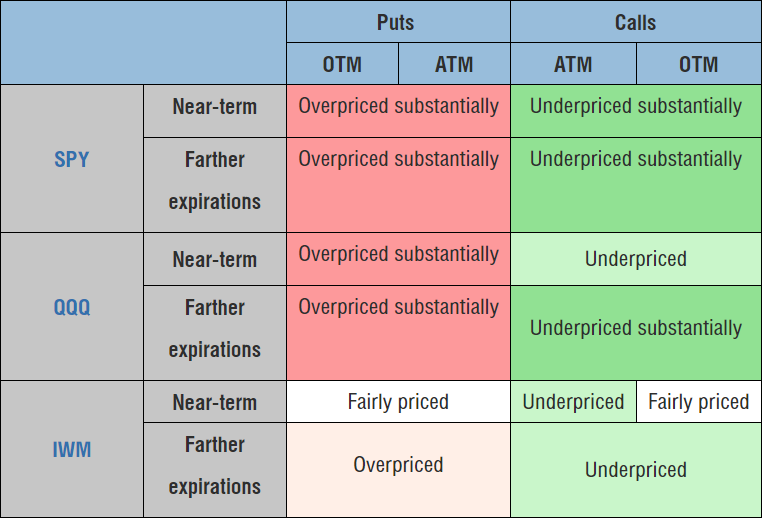764x518 pixels.
Task: Click IWM farther expirations Underpriced calls cell
Action: coord(636,470)
